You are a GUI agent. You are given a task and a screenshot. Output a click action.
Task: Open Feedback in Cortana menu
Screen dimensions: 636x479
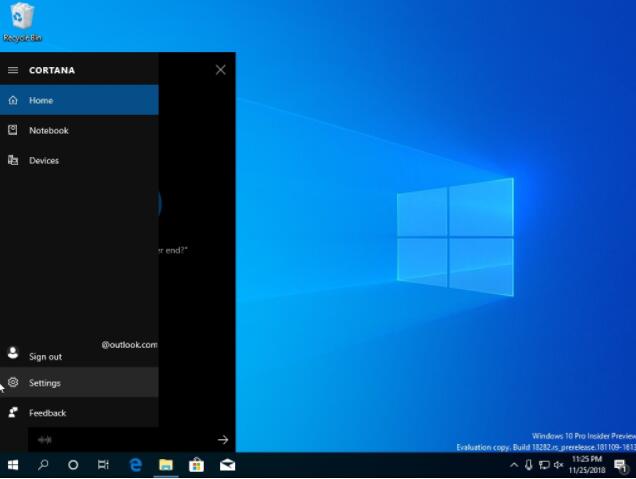(x=79, y=413)
